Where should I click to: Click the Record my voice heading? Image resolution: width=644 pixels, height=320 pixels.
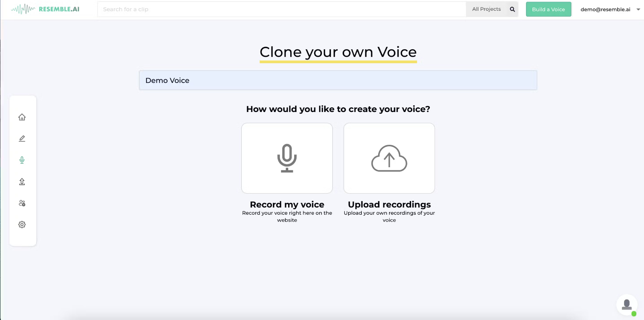pos(287,204)
